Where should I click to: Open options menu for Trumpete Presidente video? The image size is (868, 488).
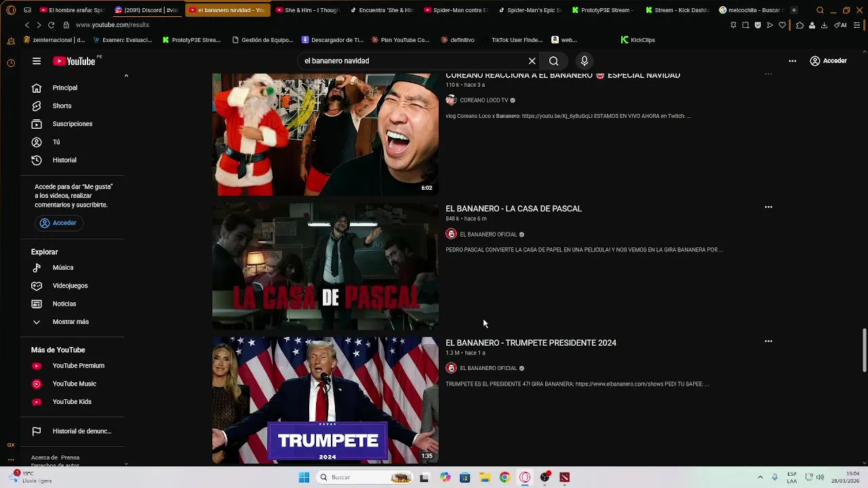point(768,342)
